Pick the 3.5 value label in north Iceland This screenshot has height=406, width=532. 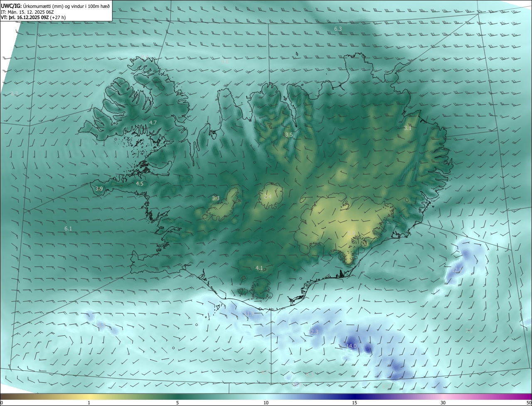(x=289, y=135)
